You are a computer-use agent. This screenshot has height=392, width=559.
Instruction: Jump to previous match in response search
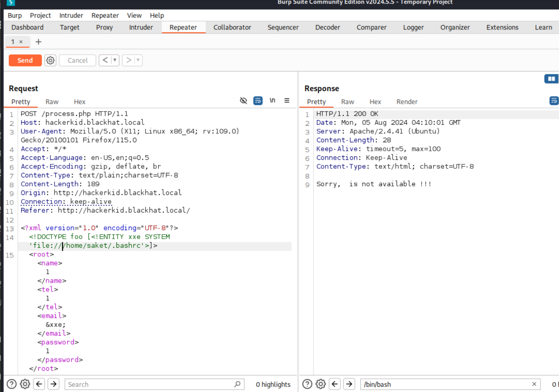coord(335,384)
